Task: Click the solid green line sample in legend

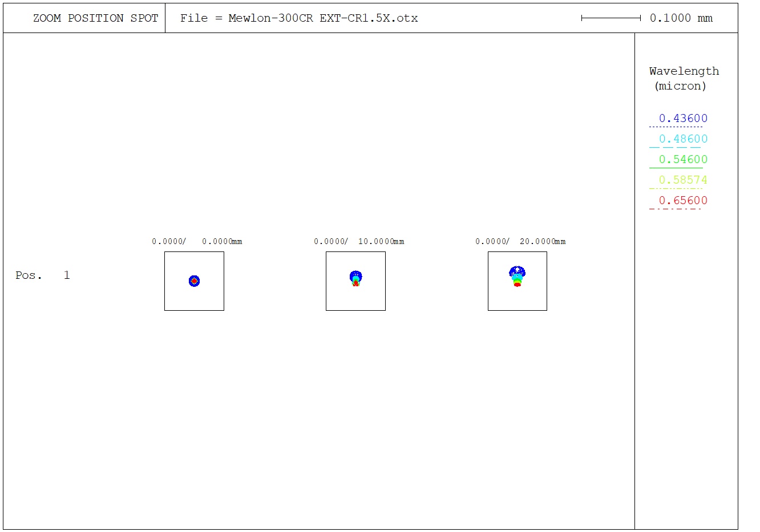Action: pos(676,168)
